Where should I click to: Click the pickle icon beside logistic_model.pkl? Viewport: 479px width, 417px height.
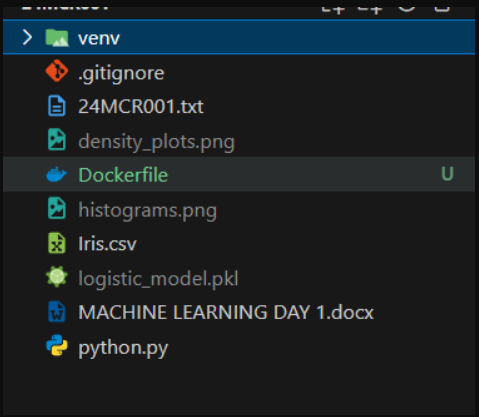[57, 276]
